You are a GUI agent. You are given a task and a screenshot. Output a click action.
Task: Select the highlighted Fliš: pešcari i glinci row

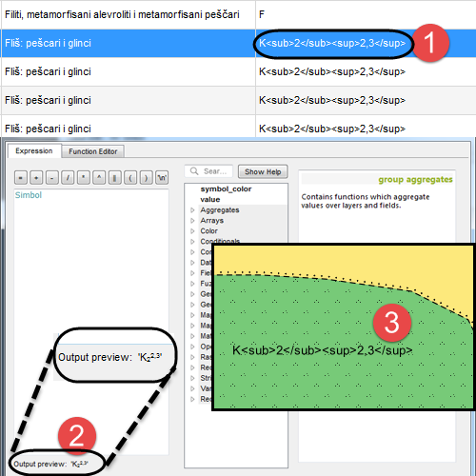[238, 43]
